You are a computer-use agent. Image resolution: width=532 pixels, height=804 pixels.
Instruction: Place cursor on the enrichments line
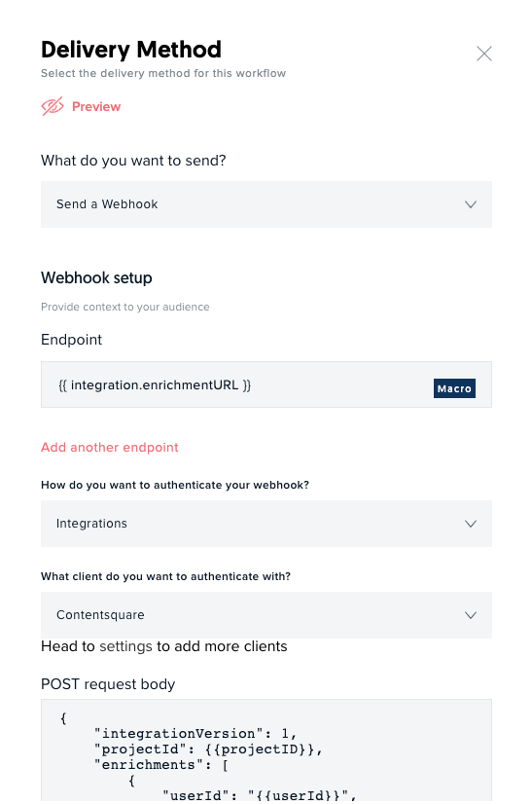tap(160, 765)
